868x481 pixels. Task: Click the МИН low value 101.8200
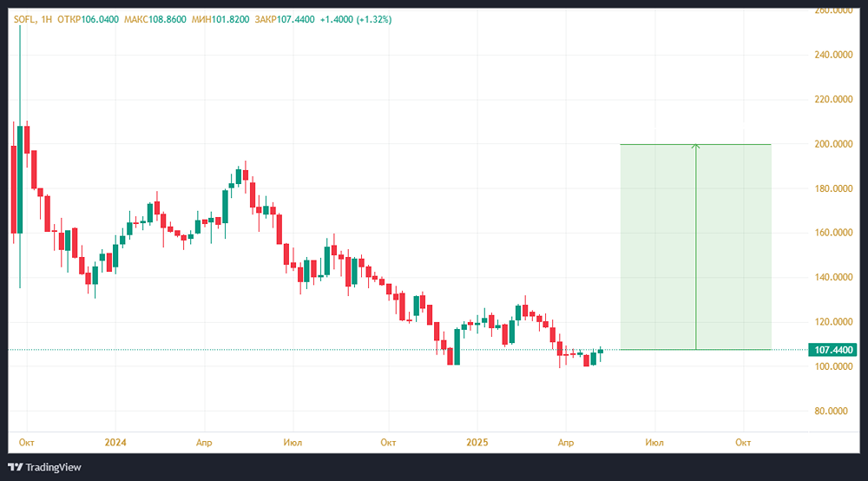pyautogui.click(x=234, y=19)
